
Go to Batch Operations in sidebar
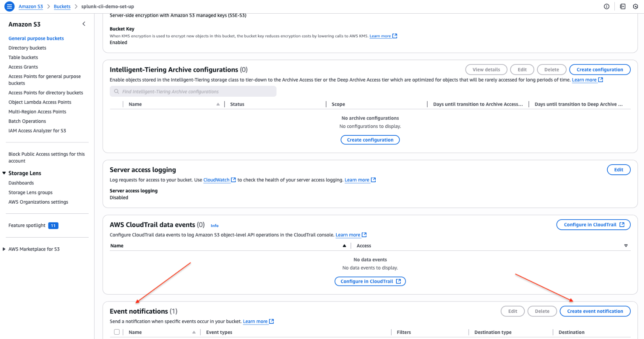point(27,121)
